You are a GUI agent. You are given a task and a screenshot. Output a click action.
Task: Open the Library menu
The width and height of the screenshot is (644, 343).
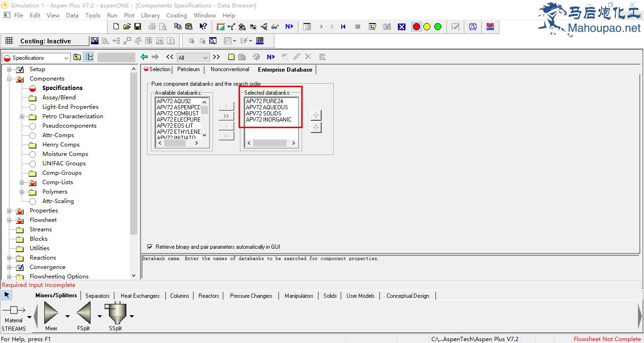click(x=150, y=15)
